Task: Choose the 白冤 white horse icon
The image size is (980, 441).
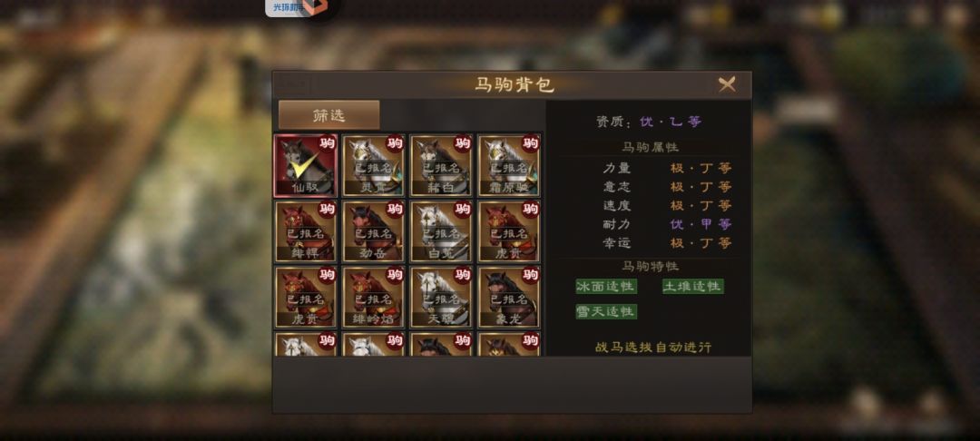Action: click(441, 231)
